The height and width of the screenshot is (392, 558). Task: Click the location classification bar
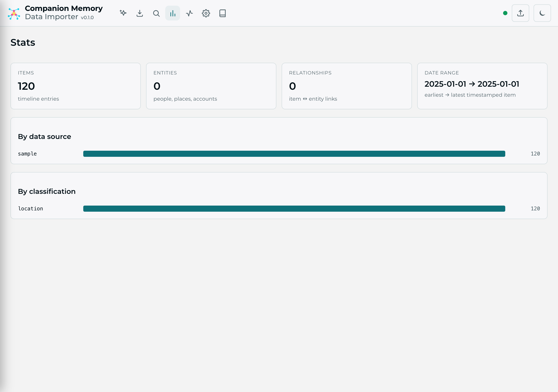294,209
